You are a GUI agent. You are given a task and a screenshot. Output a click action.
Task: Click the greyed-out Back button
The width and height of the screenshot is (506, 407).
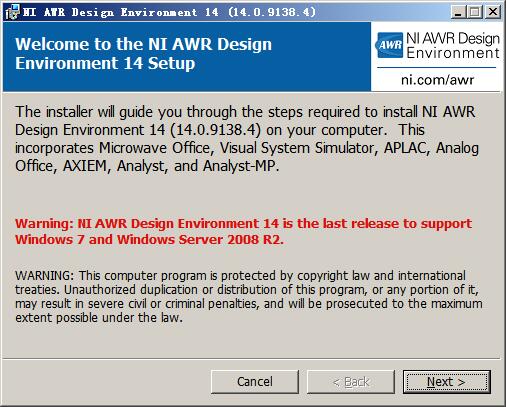click(351, 382)
